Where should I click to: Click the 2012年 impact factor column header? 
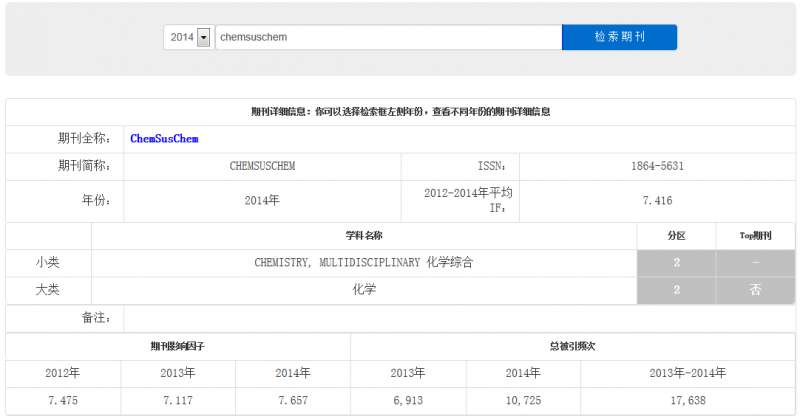pos(63,374)
